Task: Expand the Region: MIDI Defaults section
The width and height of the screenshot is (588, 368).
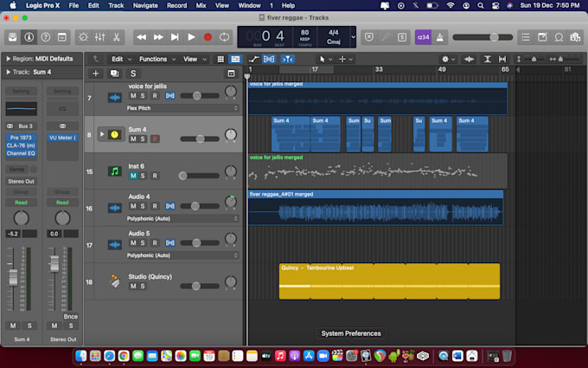Action: click(9, 59)
